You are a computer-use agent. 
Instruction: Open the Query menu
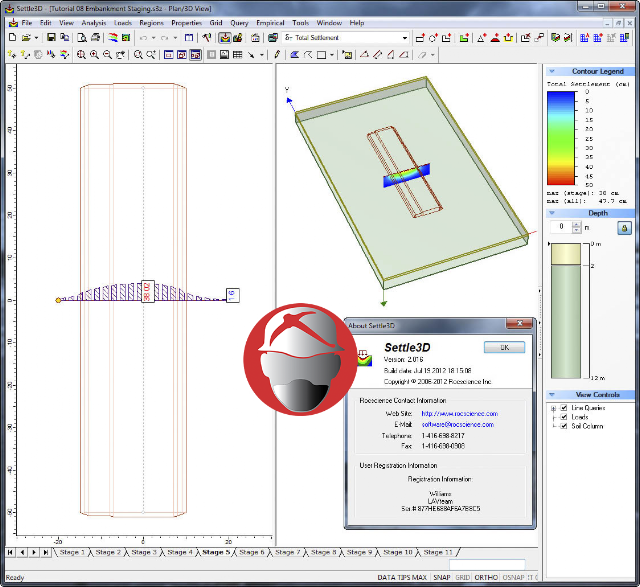coord(239,23)
